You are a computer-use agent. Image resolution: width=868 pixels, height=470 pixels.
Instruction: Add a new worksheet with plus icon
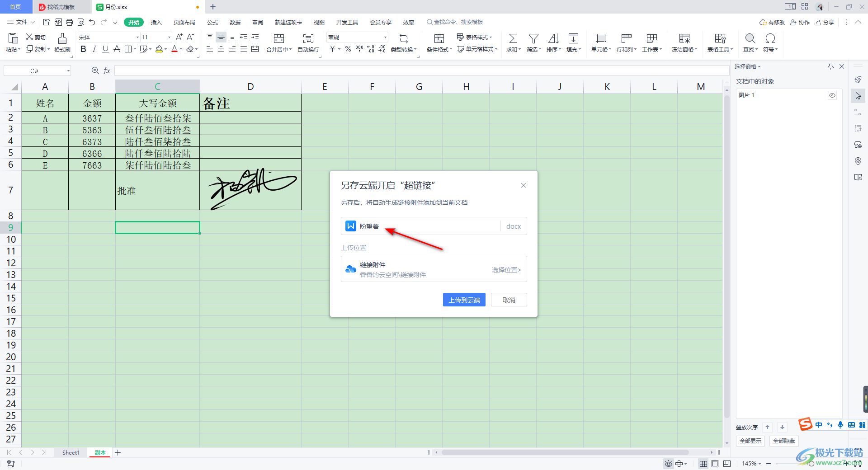(x=118, y=452)
